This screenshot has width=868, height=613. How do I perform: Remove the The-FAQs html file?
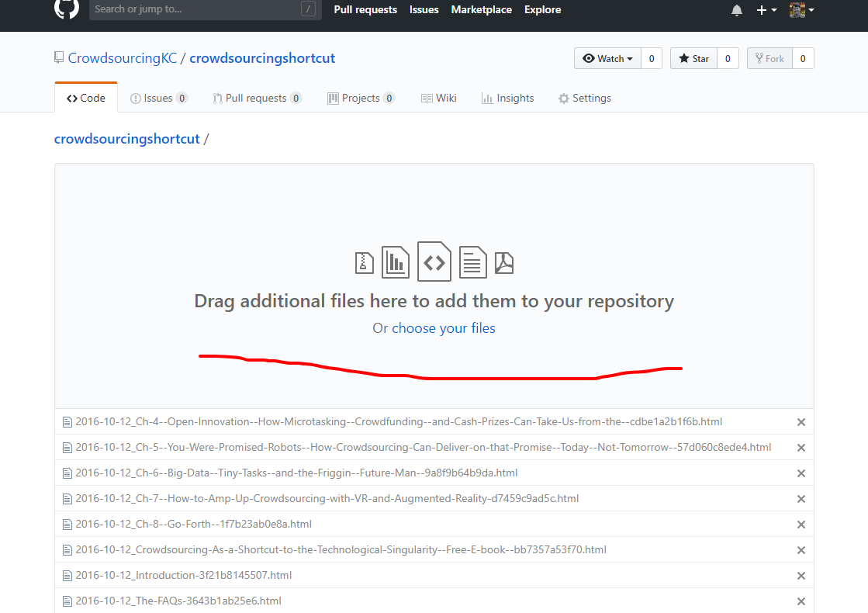tap(801, 601)
